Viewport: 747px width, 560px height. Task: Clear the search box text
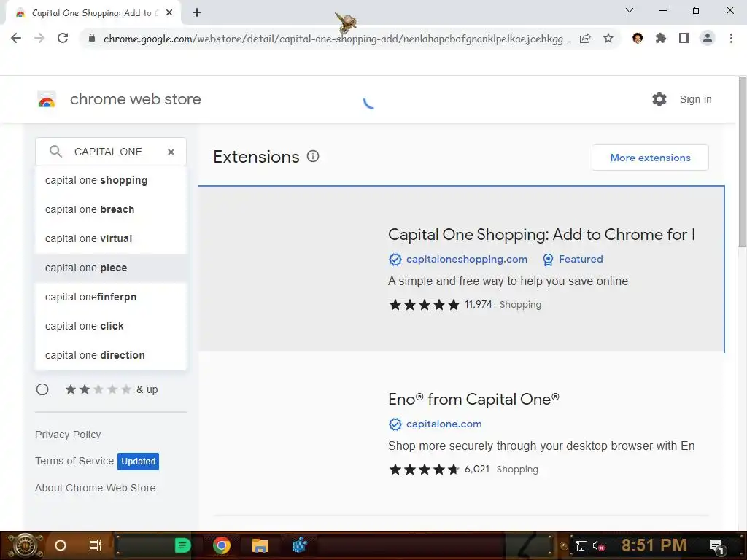(171, 152)
